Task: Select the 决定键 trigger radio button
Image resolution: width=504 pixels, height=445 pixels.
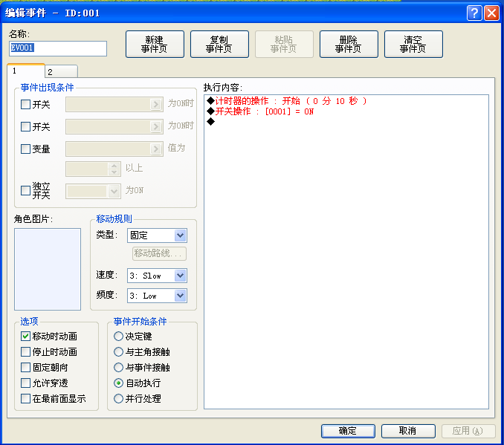Action: coord(118,336)
